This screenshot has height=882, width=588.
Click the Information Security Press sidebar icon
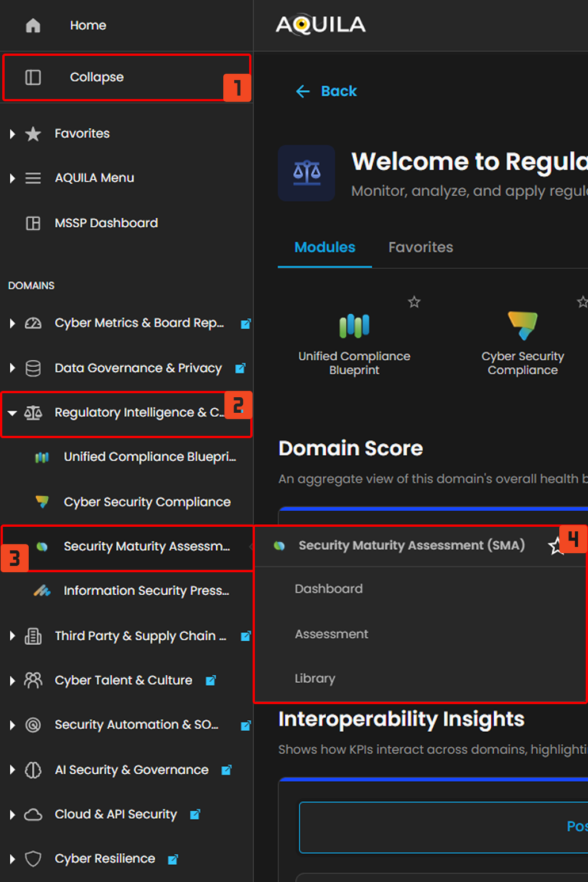point(42,591)
